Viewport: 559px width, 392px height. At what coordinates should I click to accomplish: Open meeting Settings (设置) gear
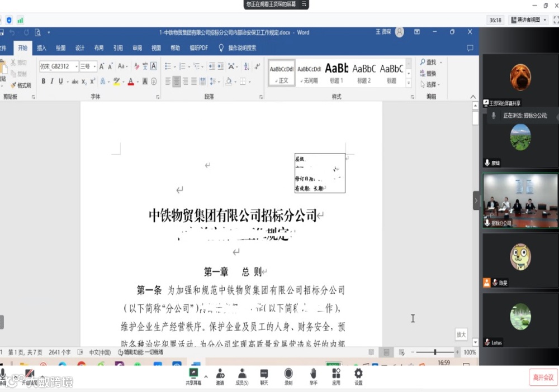[x=358, y=377]
